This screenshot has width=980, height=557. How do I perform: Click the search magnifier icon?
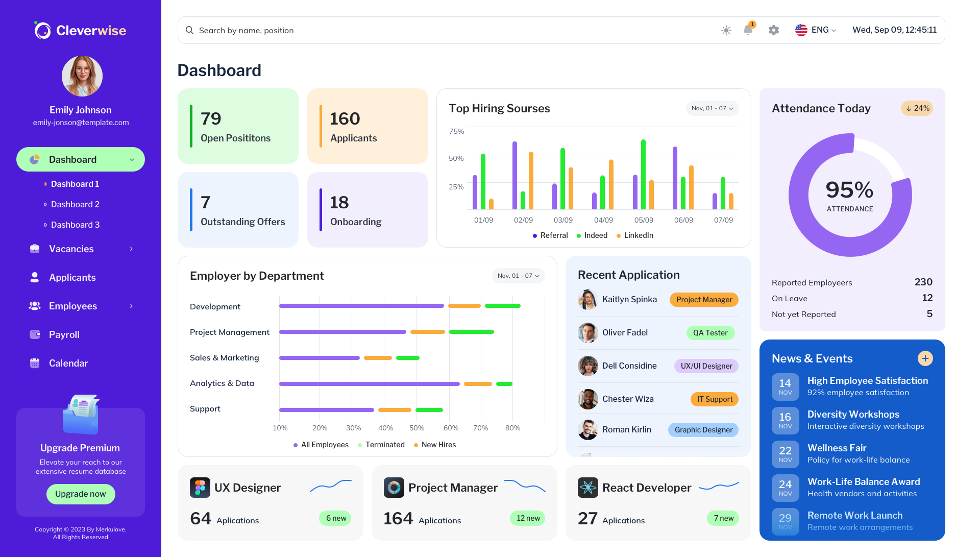coord(189,30)
